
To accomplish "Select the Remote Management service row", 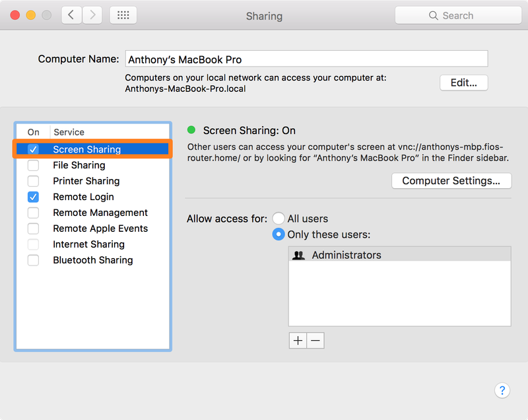I will tap(92, 213).
